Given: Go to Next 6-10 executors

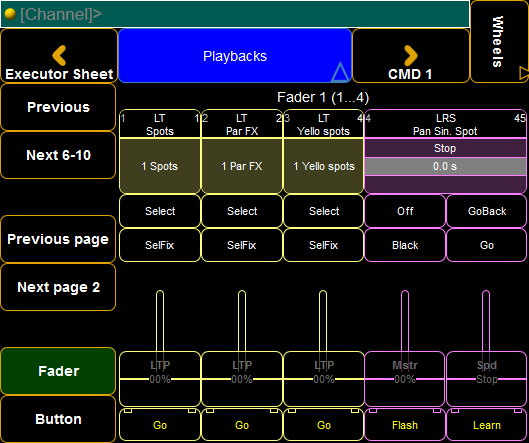Looking at the screenshot, I should click(58, 155).
